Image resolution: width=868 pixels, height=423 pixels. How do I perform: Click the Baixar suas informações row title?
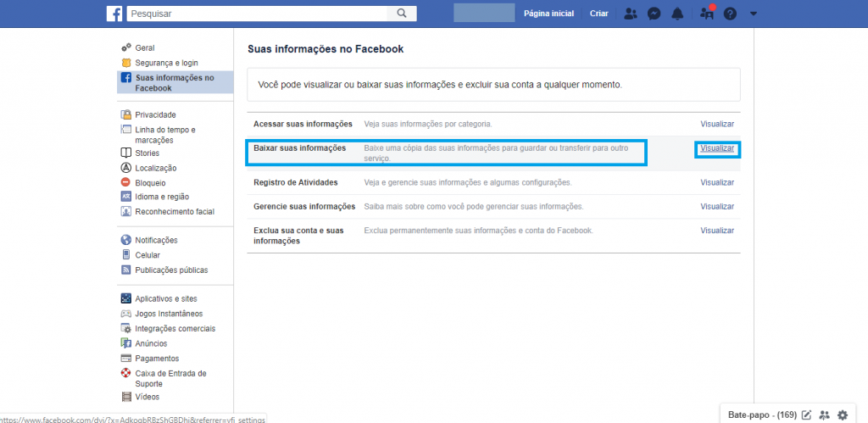pos(299,147)
